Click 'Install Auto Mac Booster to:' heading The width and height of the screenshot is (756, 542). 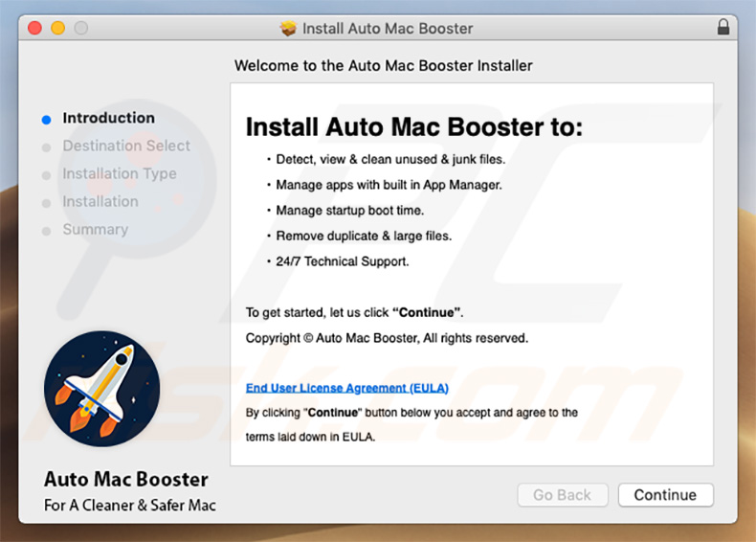point(414,127)
